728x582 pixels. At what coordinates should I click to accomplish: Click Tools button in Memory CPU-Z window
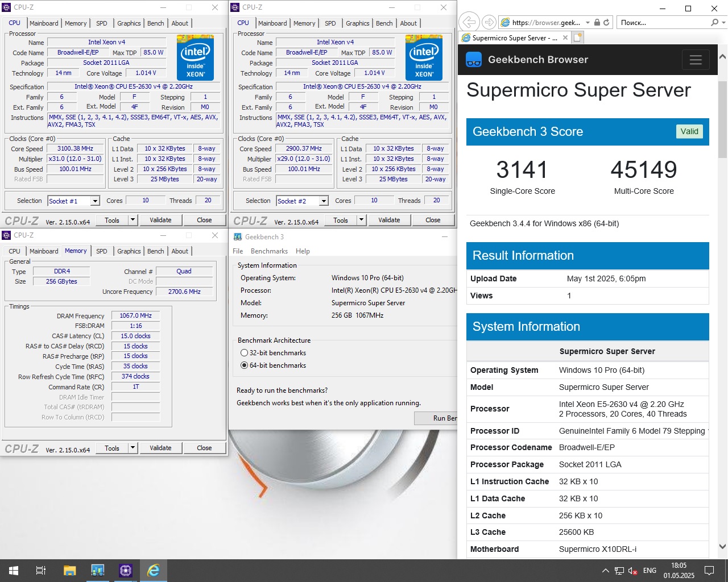pyautogui.click(x=112, y=448)
